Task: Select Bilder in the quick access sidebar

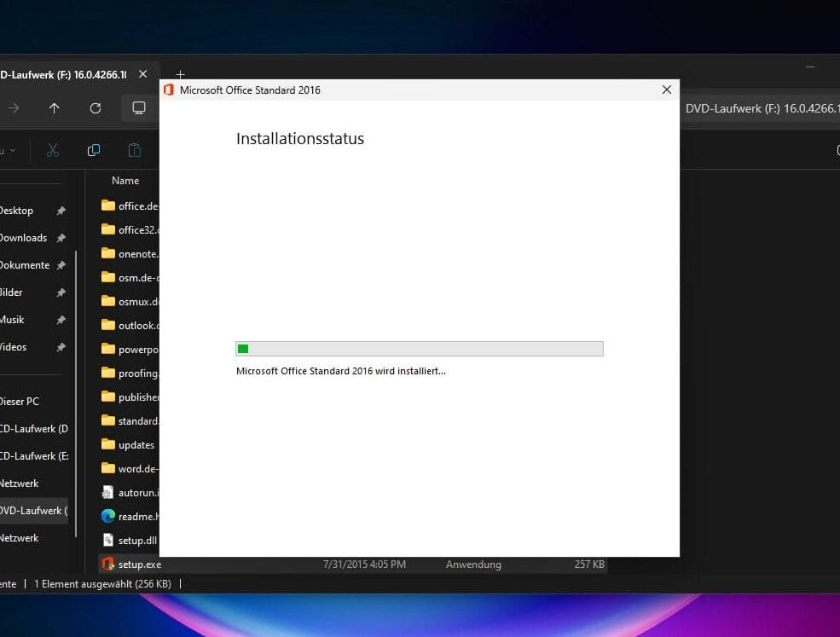Action: (x=11, y=292)
